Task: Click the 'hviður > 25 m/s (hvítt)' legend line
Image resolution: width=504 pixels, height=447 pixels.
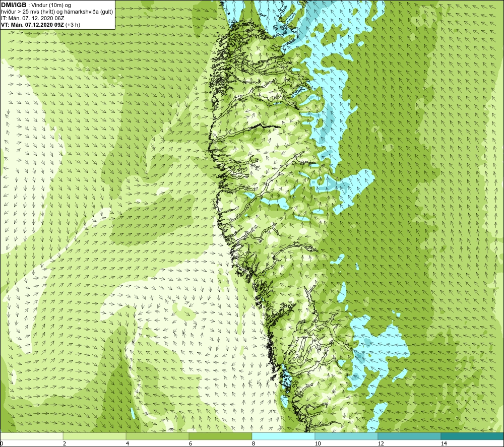Action: click(x=57, y=12)
